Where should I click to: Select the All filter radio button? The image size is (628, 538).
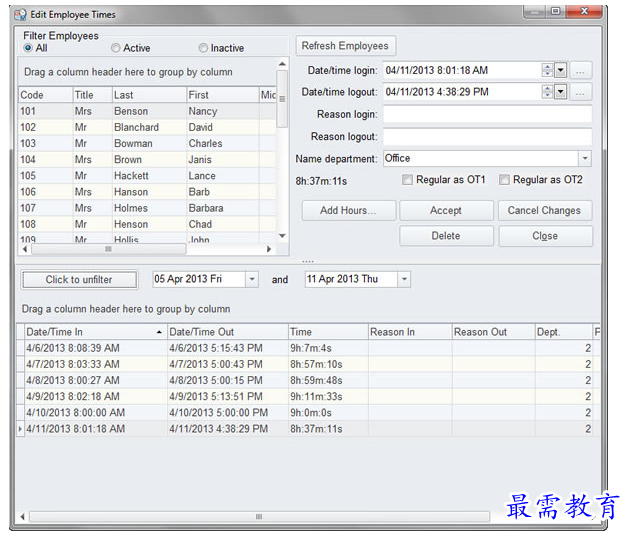(x=28, y=48)
